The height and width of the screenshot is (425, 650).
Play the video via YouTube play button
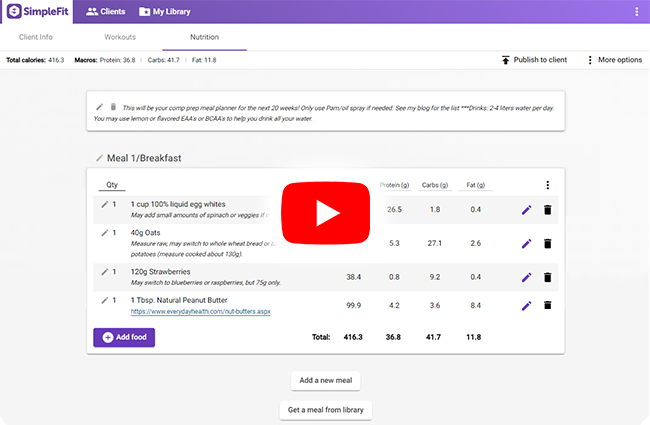pyautogui.click(x=326, y=213)
